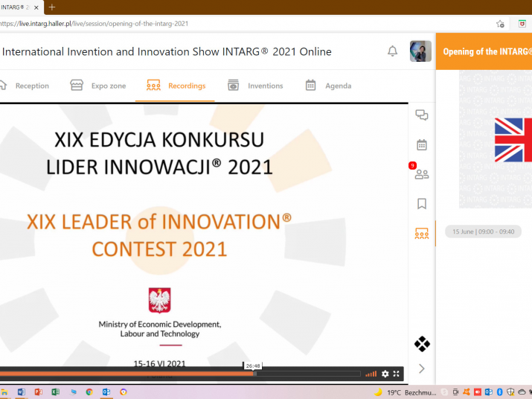Open the user profile avatar menu
Screen dimensions: 532x399
[420, 51]
